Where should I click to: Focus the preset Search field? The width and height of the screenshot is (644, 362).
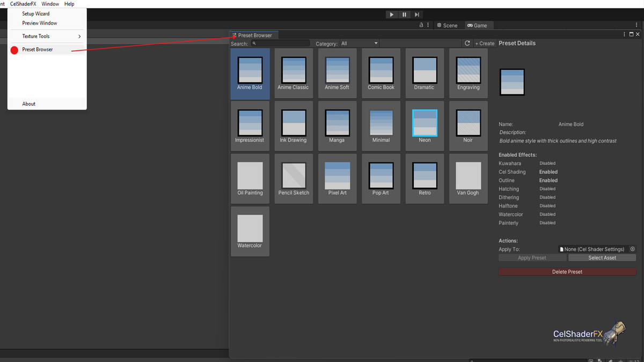(x=280, y=43)
